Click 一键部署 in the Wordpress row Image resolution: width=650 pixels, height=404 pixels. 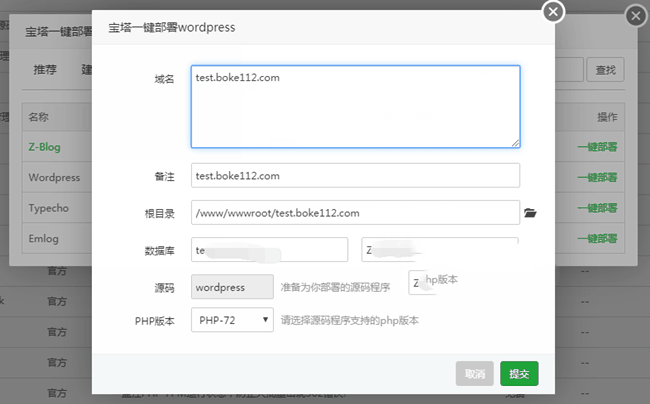tap(597, 178)
